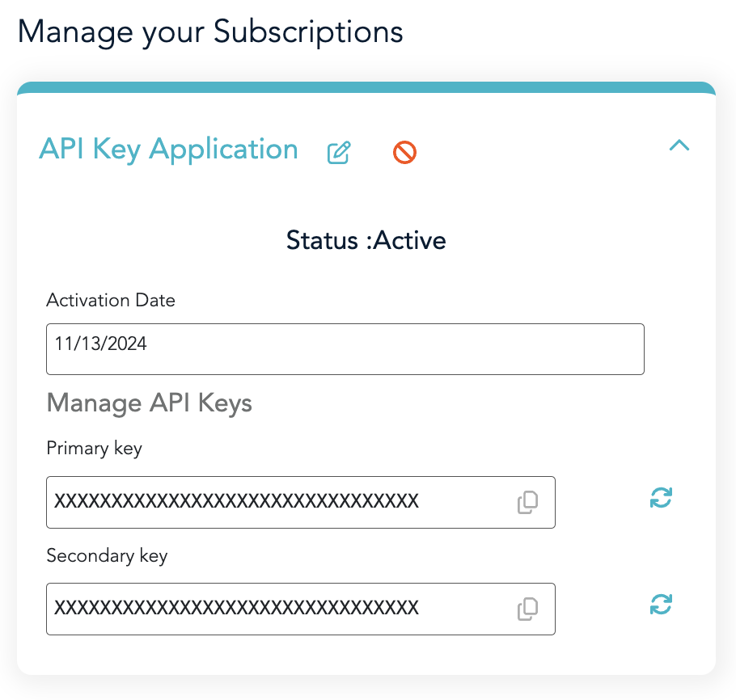Click inside the Activation Date field
Viewport: 736px width, 700px height.
coord(345,348)
